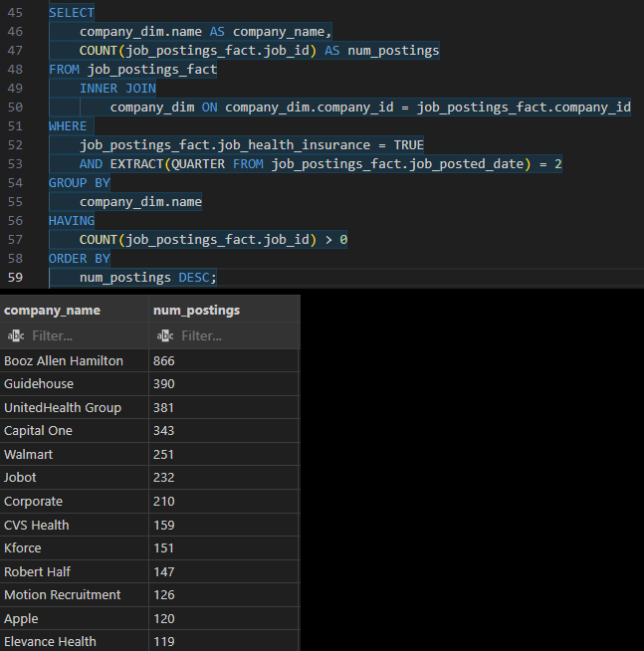Screen dimensions: 644x651
Task: Select the Motion Recruitment cell
Action: point(63,594)
